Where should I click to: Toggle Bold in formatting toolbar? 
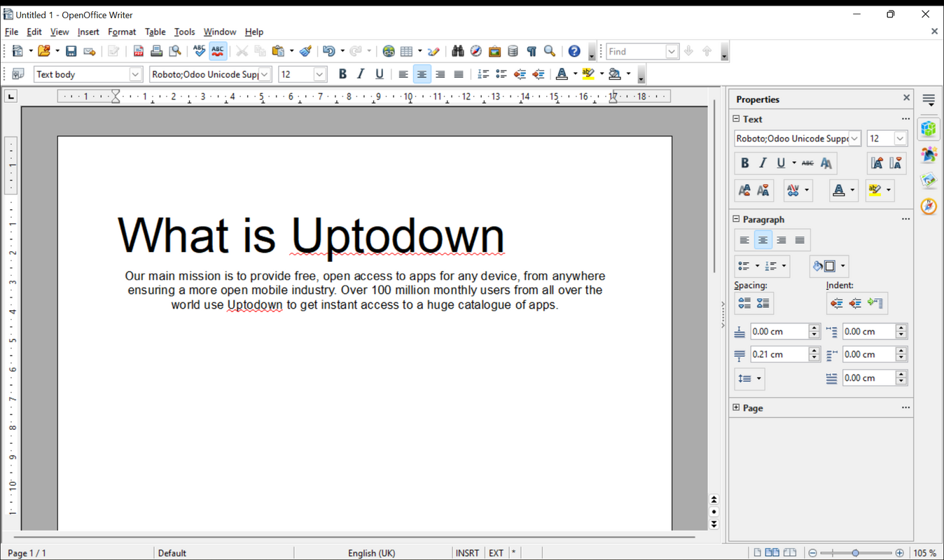click(x=342, y=74)
